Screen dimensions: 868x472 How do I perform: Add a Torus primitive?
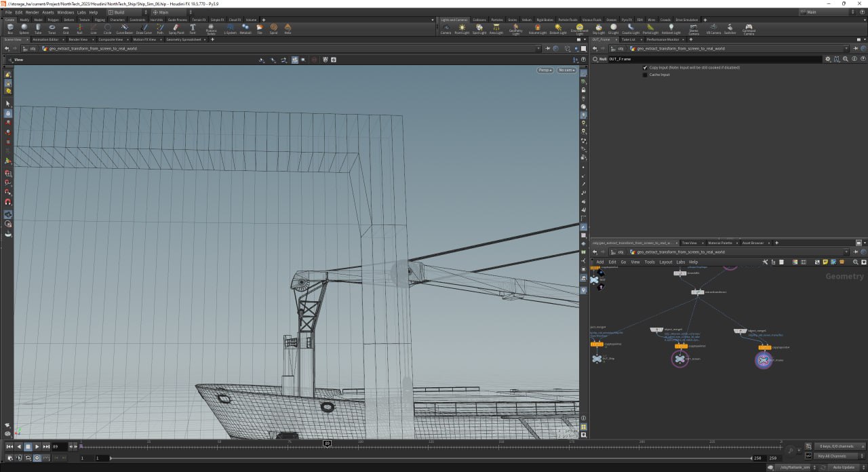52,28
